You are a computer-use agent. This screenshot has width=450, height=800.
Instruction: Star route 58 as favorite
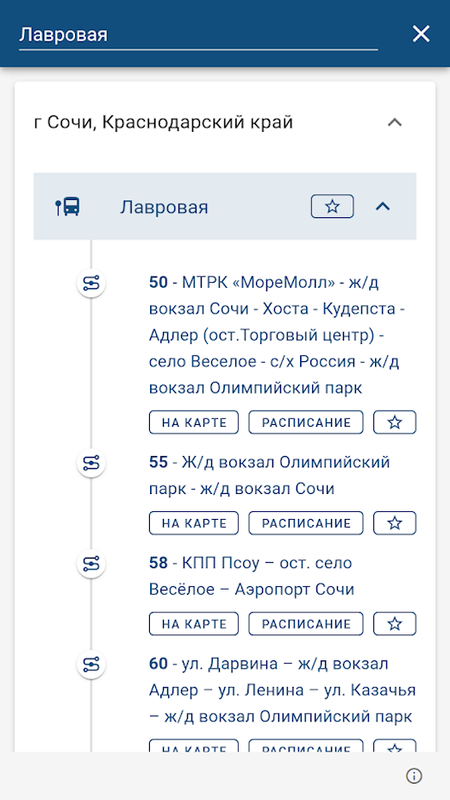coord(395,623)
